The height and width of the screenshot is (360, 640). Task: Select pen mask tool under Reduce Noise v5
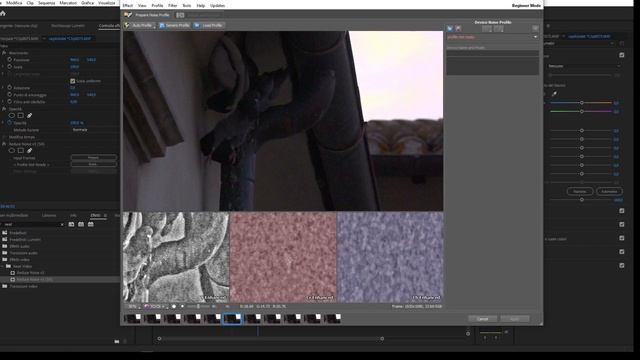point(29,151)
